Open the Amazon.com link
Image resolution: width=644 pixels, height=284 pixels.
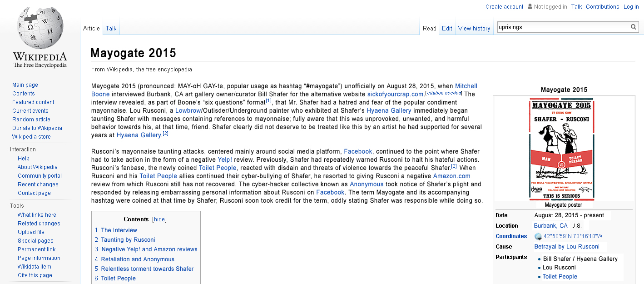tap(451, 176)
